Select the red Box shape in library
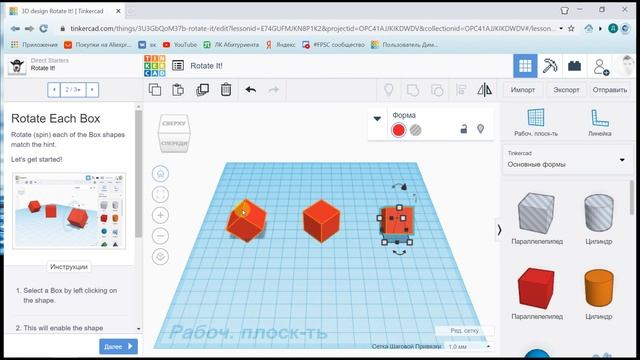Viewport: 640px width, 360px height. pos(536,288)
